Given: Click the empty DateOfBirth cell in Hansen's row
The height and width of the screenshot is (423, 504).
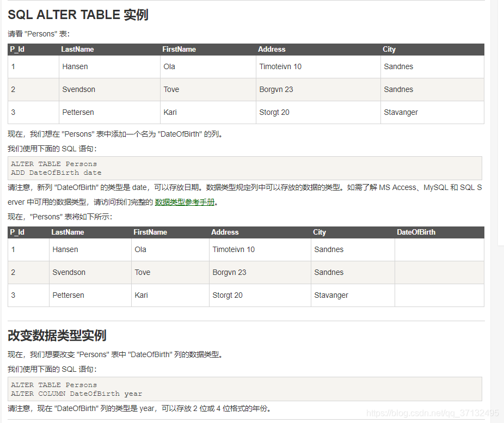Looking at the screenshot, I should coord(439,250).
